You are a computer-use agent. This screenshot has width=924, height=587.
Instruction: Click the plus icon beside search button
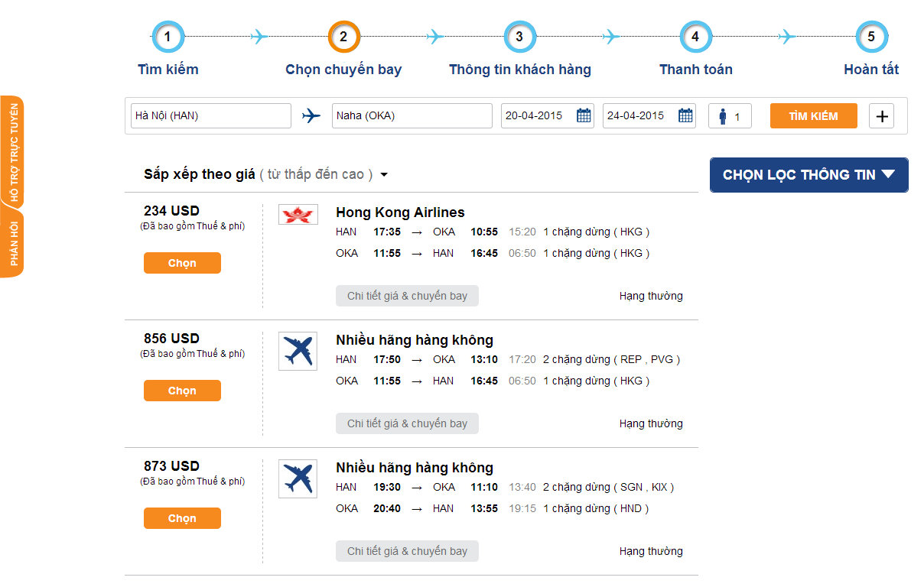pyautogui.click(x=882, y=116)
